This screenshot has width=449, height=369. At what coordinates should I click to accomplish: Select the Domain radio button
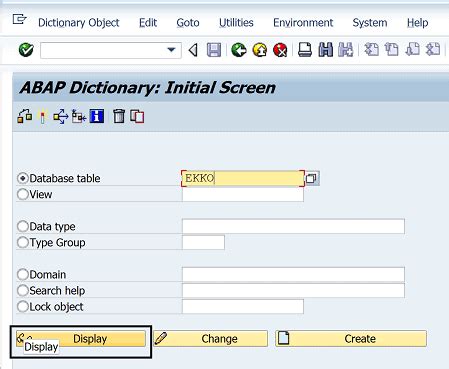coord(23,274)
